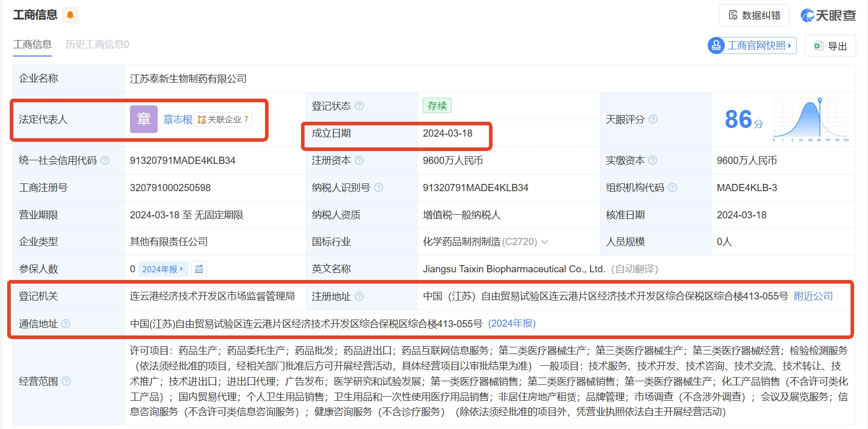This screenshot has height=429, width=868.
Task: Click the registration number 320791000250598
Action: pyautogui.click(x=170, y=188)
